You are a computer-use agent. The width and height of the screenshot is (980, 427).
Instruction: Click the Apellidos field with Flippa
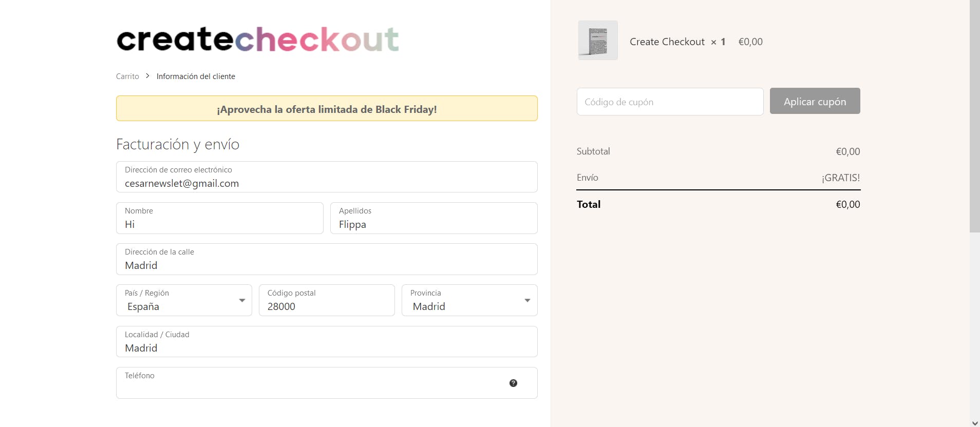[434, 218]
